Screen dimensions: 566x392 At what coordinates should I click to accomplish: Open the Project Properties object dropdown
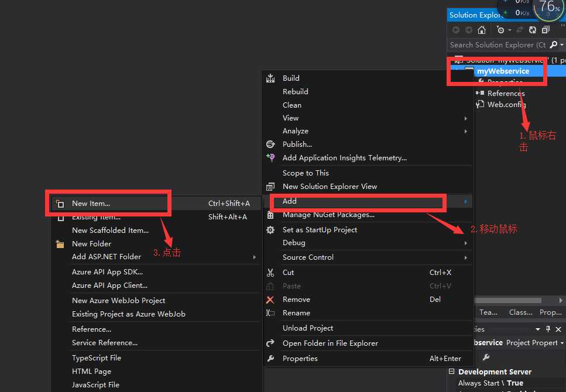click(562, 343)
